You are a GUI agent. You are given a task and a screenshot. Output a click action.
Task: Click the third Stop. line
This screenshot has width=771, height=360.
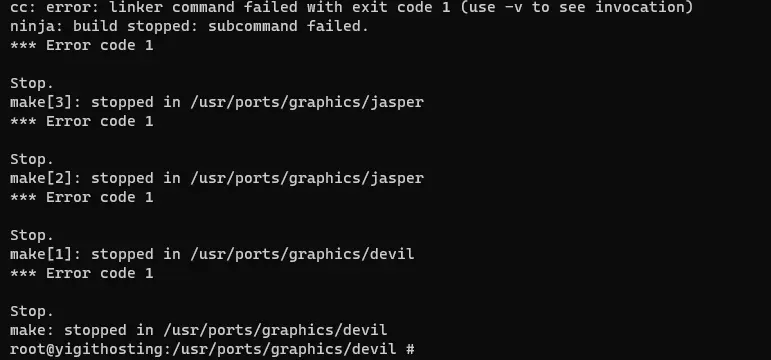click(x=32, y=235)
